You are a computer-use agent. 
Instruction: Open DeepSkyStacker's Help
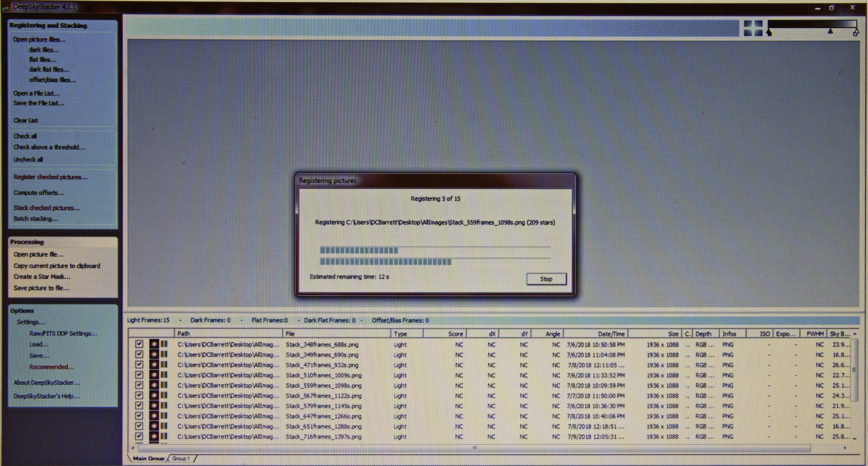coord(46,396)
